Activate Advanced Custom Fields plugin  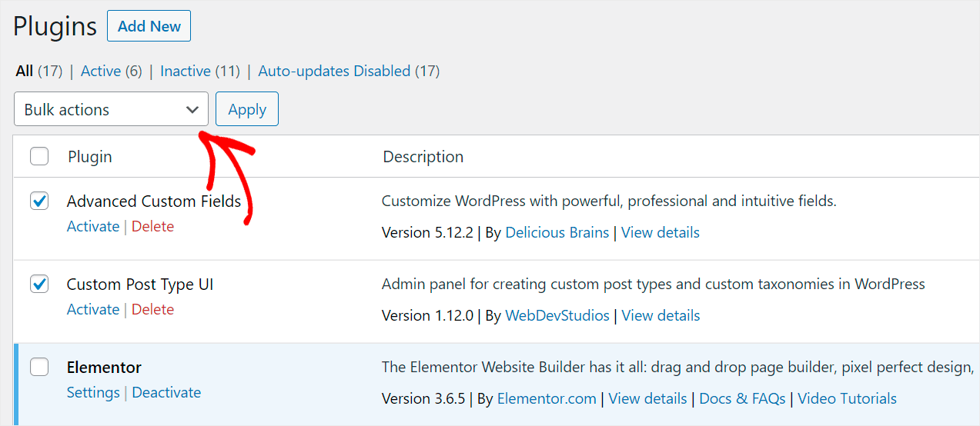click(93, 226)
